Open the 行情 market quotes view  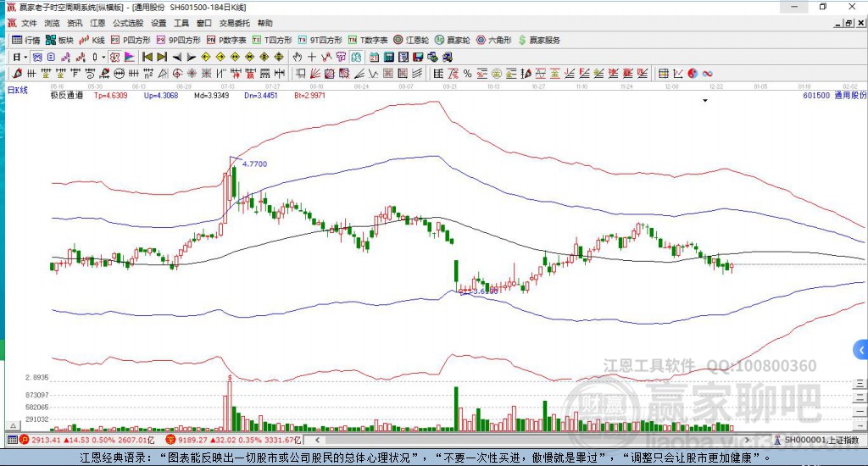pyautogui.click(x=25, y=40)
